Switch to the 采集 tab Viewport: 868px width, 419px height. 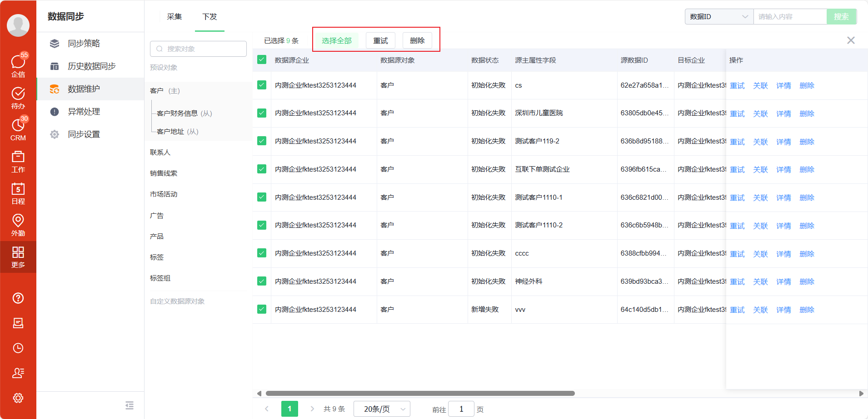tap(175, 16)
